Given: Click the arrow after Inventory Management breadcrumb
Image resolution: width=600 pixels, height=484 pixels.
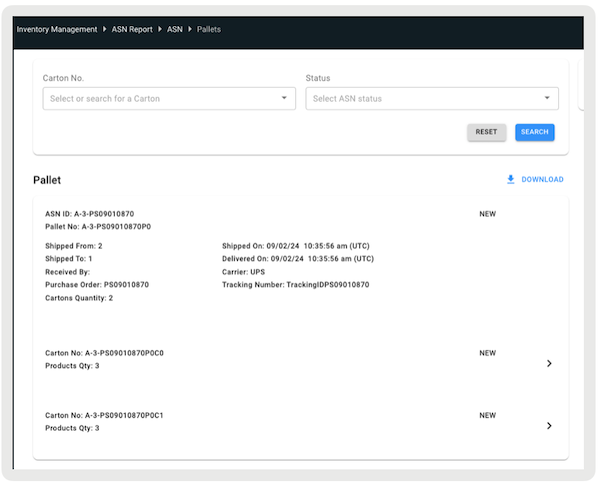Looking at the screenshot, I should tap(104, 29).
